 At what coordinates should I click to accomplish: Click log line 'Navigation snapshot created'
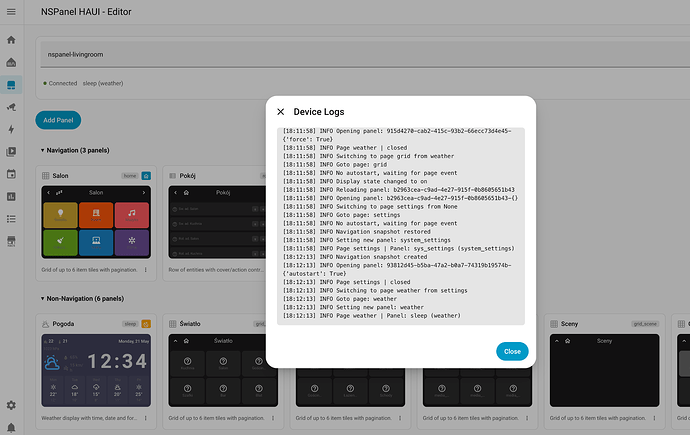pos(355,257)
